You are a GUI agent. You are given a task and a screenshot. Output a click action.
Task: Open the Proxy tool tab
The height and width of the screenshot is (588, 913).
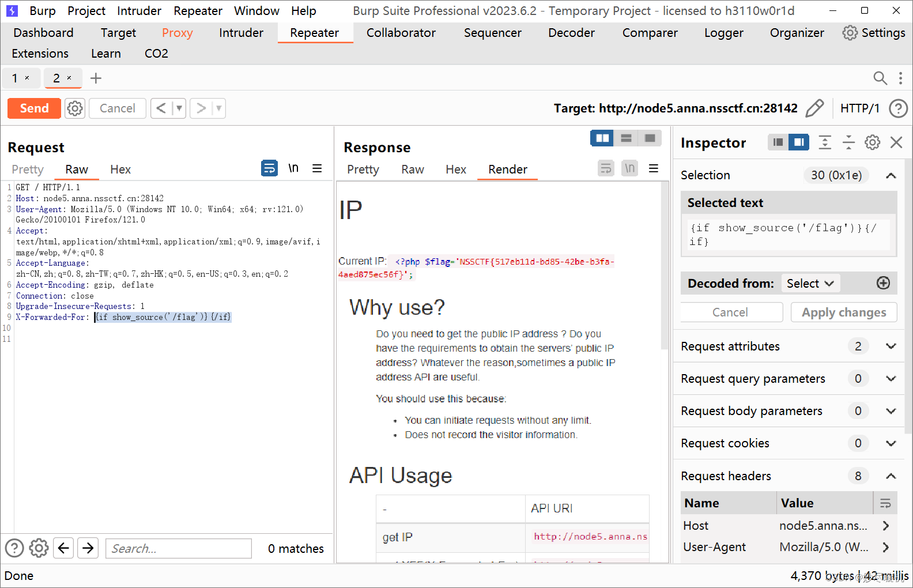click(x=177, y=33)
